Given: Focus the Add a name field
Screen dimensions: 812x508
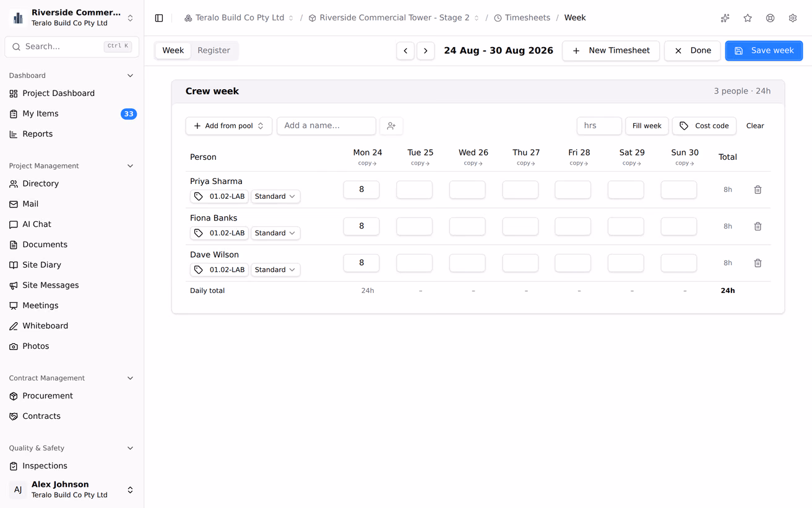Looking at the screenshot, I should click(326, 126).
